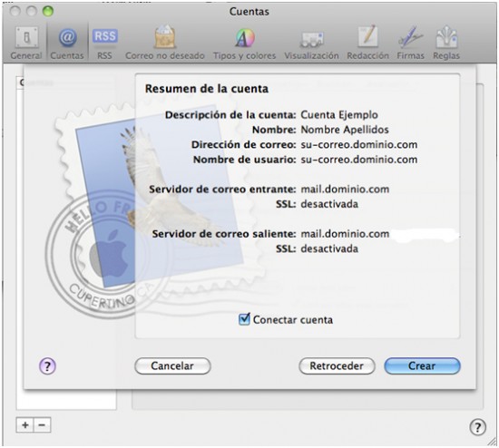Click the Nombre Apellidos value
Screen dimensions: 499x448
pos(345,130)
